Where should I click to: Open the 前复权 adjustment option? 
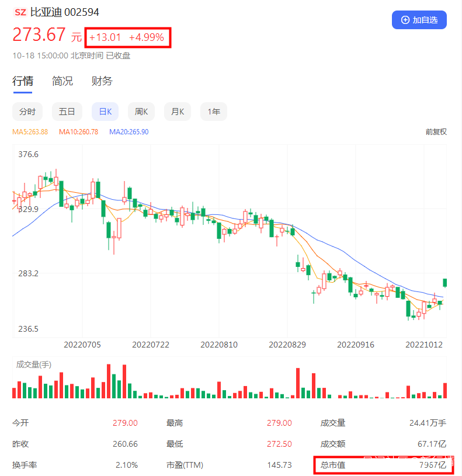(436, 132)
